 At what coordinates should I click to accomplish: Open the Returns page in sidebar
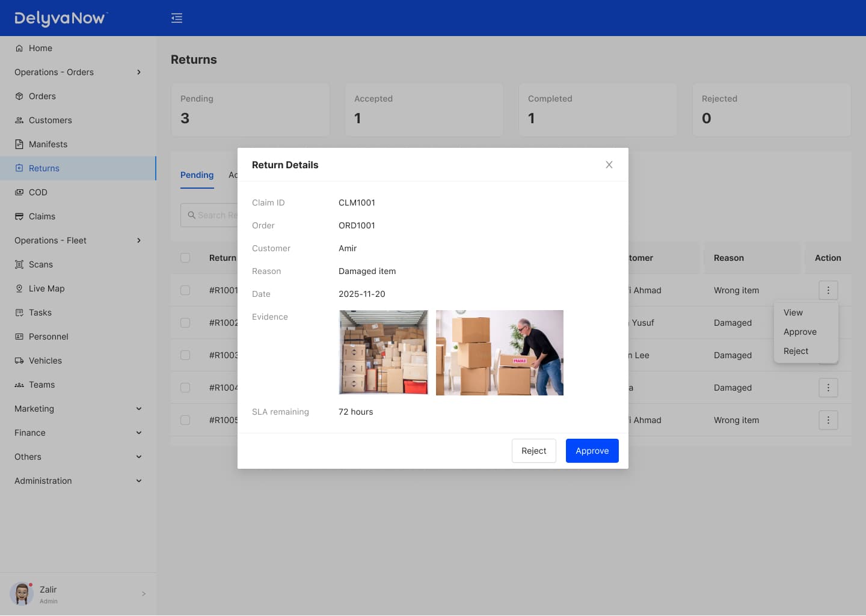[x=78, y=168]
